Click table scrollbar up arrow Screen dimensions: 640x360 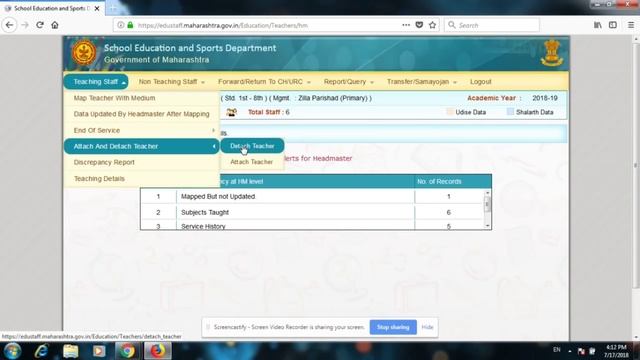point(487,193)
